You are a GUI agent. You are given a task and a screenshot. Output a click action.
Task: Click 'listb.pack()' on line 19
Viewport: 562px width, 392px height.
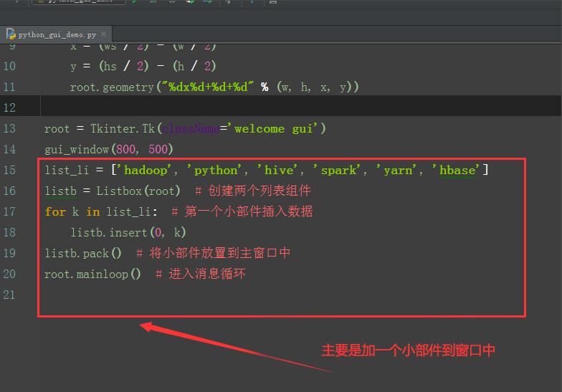click(83, 254)
